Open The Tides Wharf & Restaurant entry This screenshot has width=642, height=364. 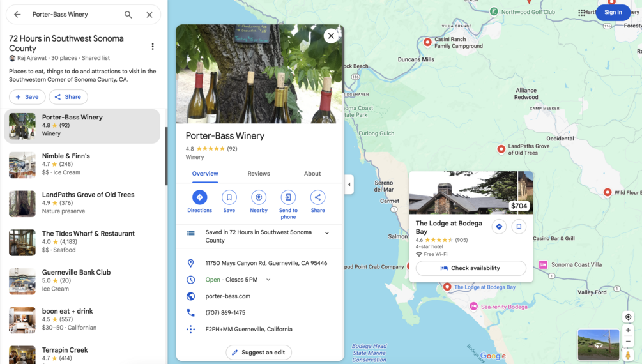tap(82, 242)
